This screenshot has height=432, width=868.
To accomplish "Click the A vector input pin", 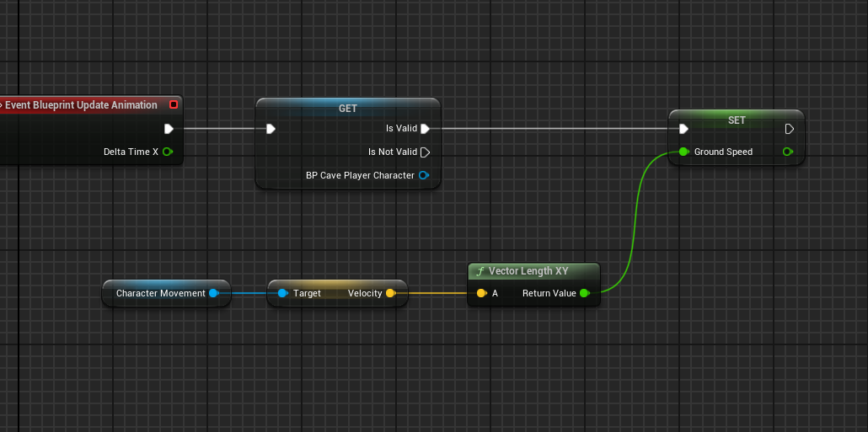I will [481, 293].
